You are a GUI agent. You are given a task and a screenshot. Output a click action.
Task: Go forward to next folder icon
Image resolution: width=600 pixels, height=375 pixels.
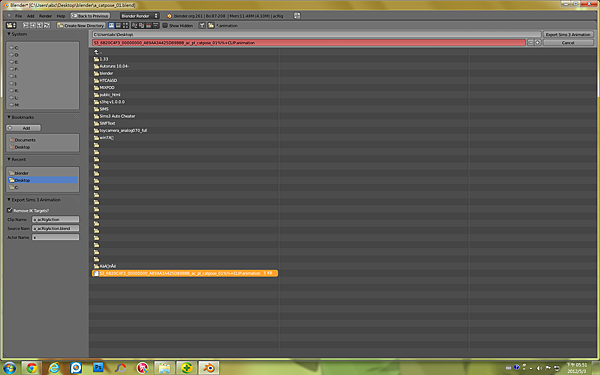point(33,25)
